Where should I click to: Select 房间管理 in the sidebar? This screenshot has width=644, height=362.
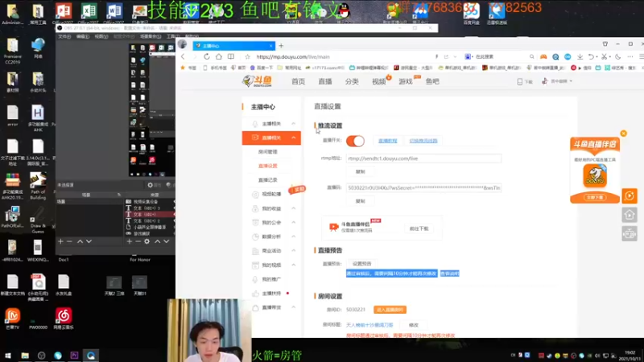[x=268, y=152]
